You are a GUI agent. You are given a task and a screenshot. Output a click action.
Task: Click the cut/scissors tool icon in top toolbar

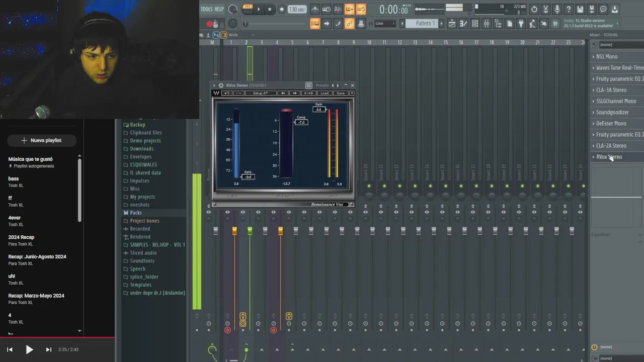click(x=546, y=9)
